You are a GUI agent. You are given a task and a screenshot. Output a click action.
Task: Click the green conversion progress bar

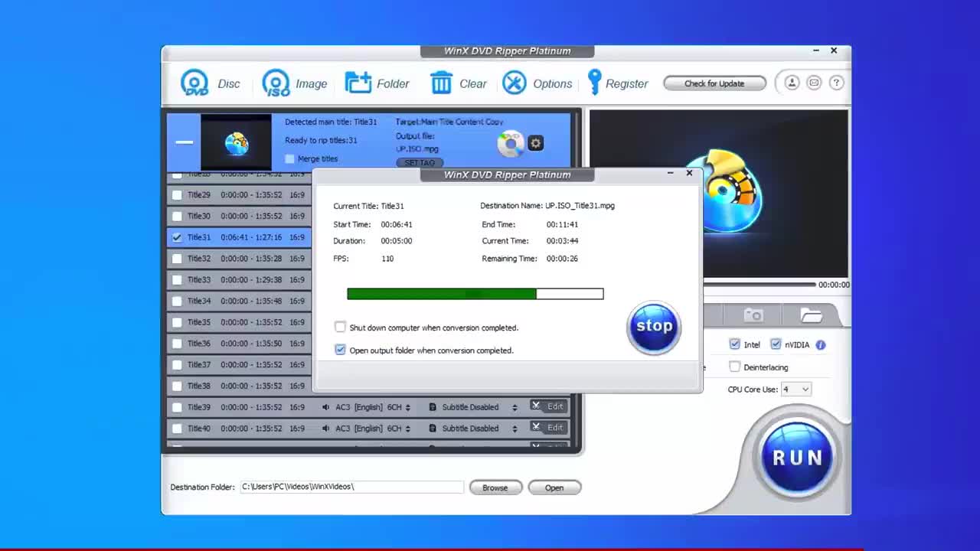point(475,294)
